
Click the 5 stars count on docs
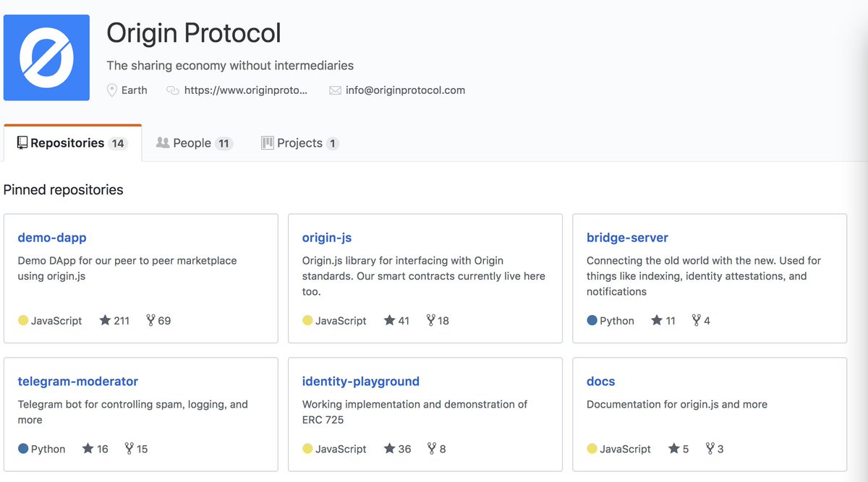click(686, 449)
